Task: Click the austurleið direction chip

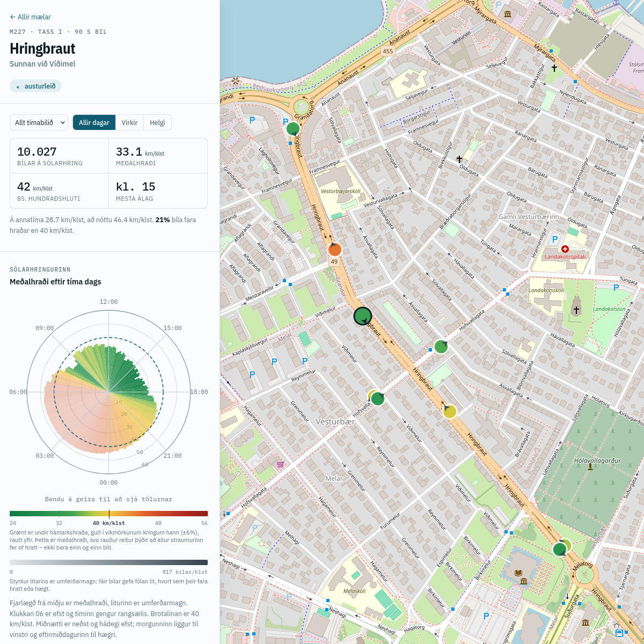Action: coord(35,86)
